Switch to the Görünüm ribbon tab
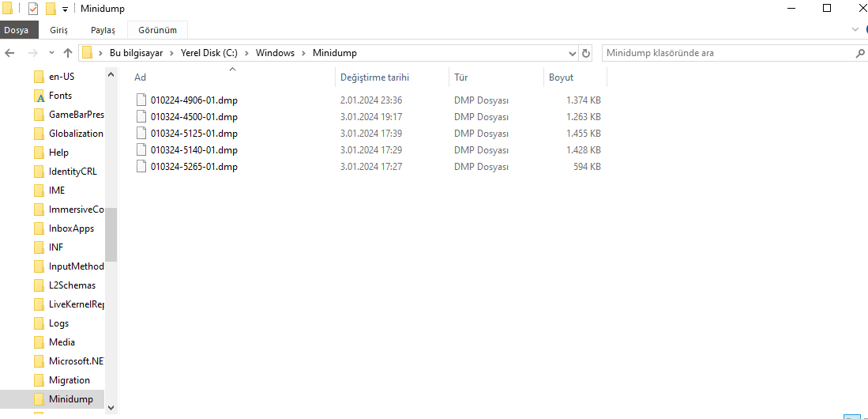The width and height of the screenshot is (868, 419). click(157, 30)
